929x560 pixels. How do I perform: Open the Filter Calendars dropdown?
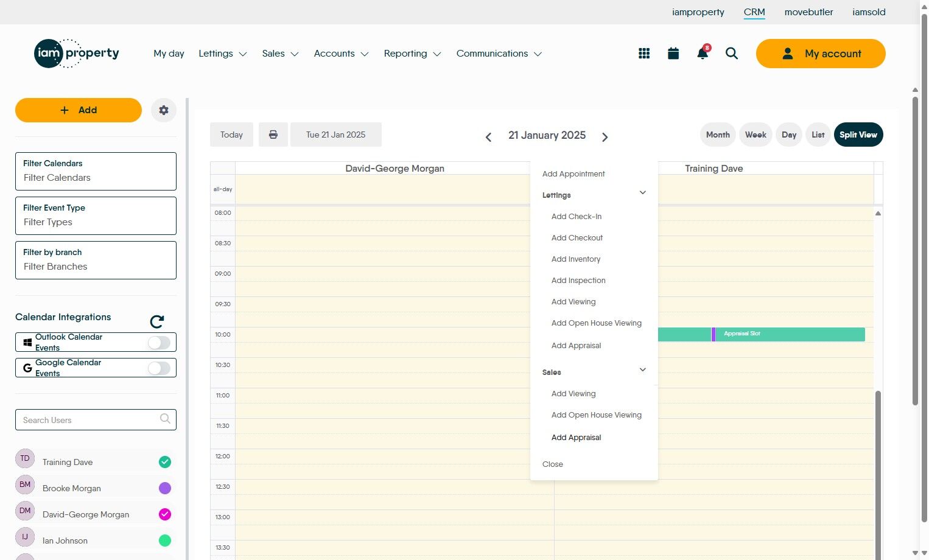(96, 171)
